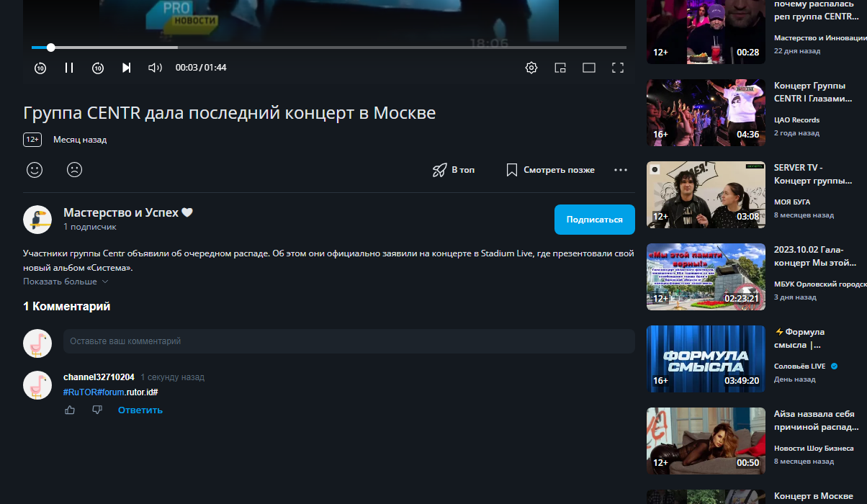
Task: Open title Концерт в Москве
Action: (814, 497)
